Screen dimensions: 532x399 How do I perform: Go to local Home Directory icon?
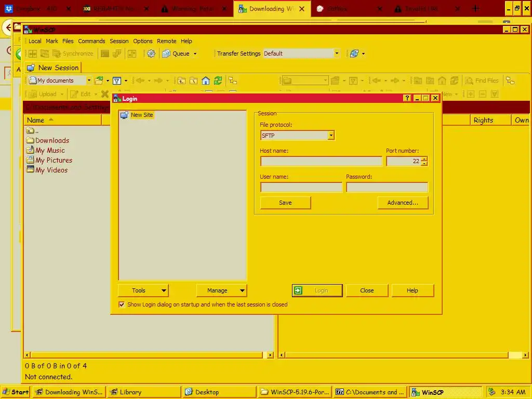tap(206, 81)
